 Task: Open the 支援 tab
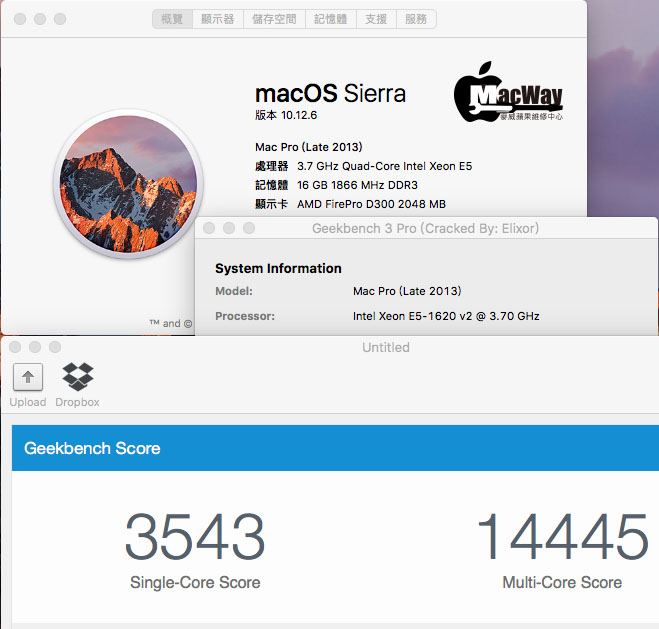click(376, 19)
